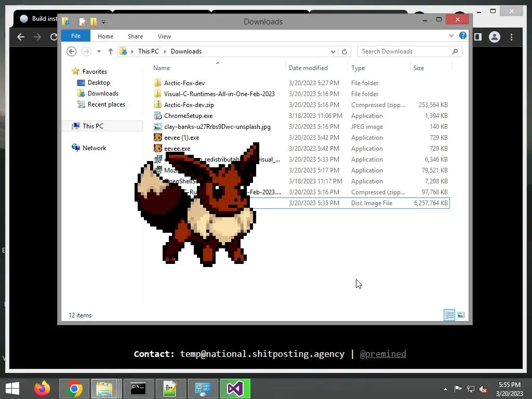Select Visual-C-Runtimes-All-in-One-Feb-2023 folder
The width and height of the screenshot is (532, 399).
(x=219, y=94)
